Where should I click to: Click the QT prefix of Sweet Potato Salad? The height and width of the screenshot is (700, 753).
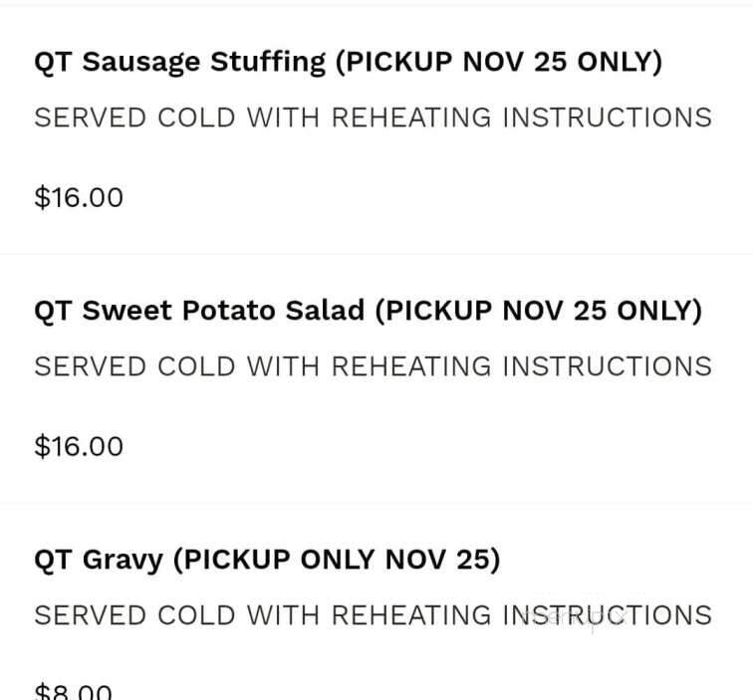point(53,311)
